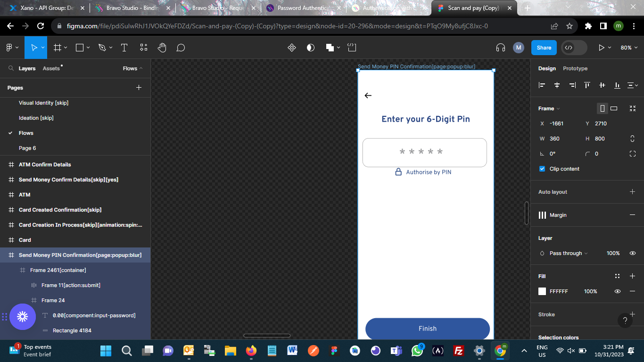The height and width of the screenshot is (362, 644).
Task: Switch to the Assets tab
Action: coord(51,68)
